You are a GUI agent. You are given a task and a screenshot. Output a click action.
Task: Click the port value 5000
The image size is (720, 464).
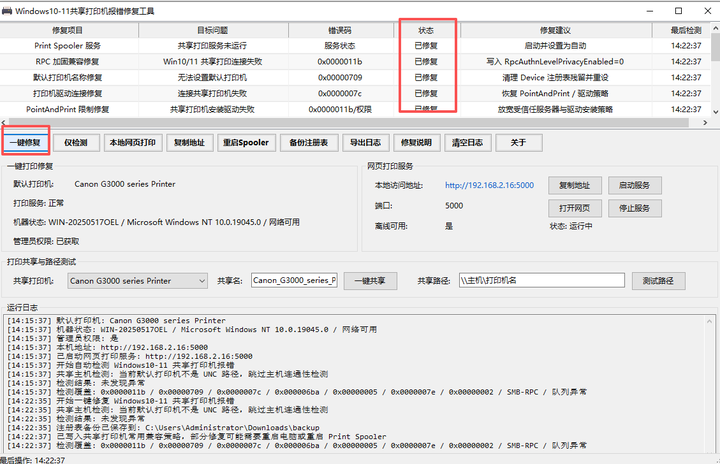pos(454,206)
